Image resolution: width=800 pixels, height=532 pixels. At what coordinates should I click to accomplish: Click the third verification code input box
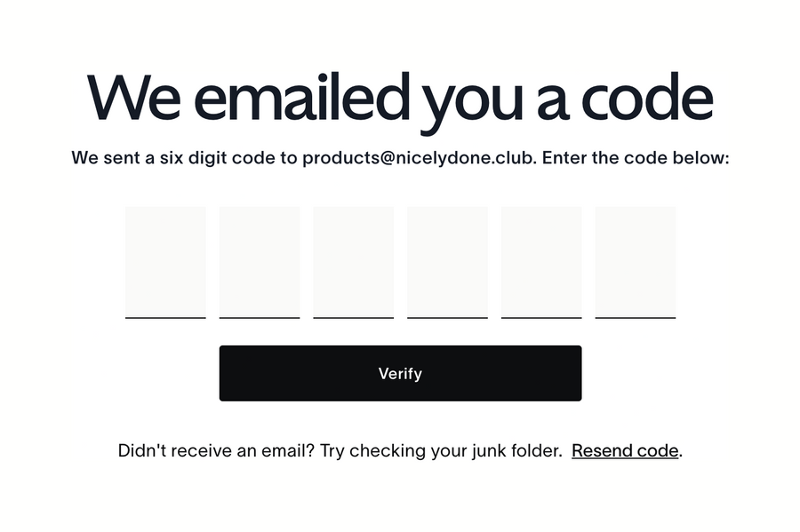[353, 262]
